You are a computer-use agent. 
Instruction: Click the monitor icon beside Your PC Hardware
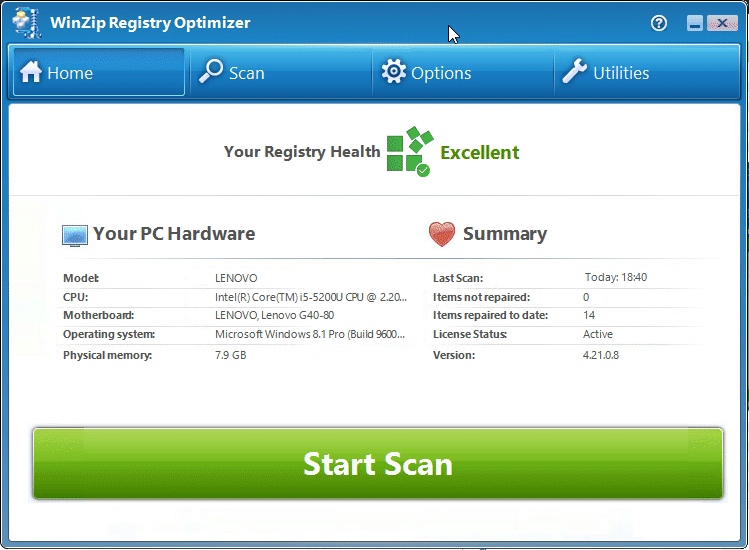tap(75, 235)
